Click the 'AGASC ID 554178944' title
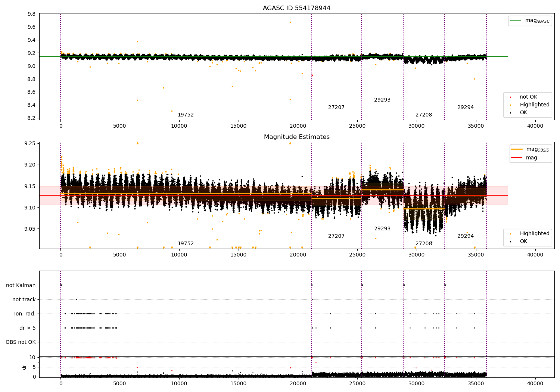 pos(296,8)
